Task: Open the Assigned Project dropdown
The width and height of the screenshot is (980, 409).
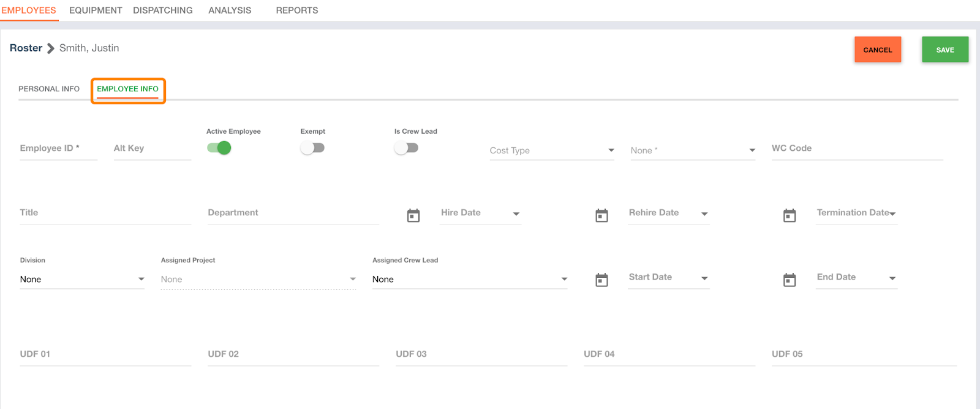Action: pyautogui.click(x=258, y=279)
